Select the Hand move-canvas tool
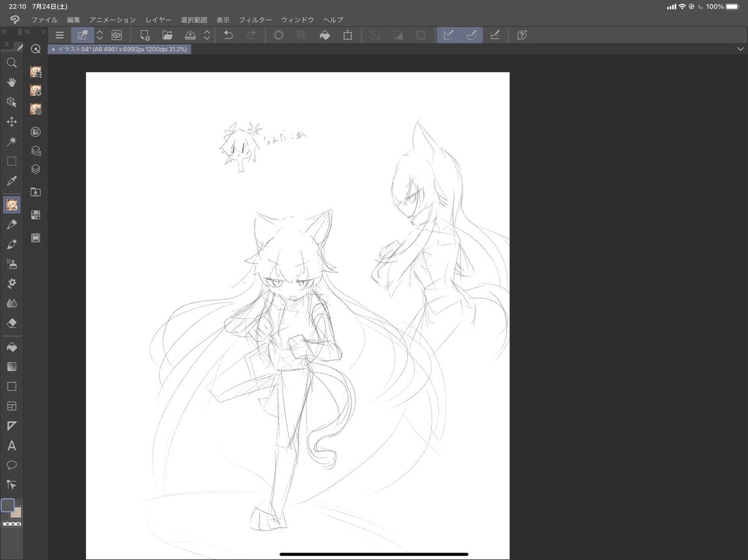748x560 pixels. tap(11, 82)
